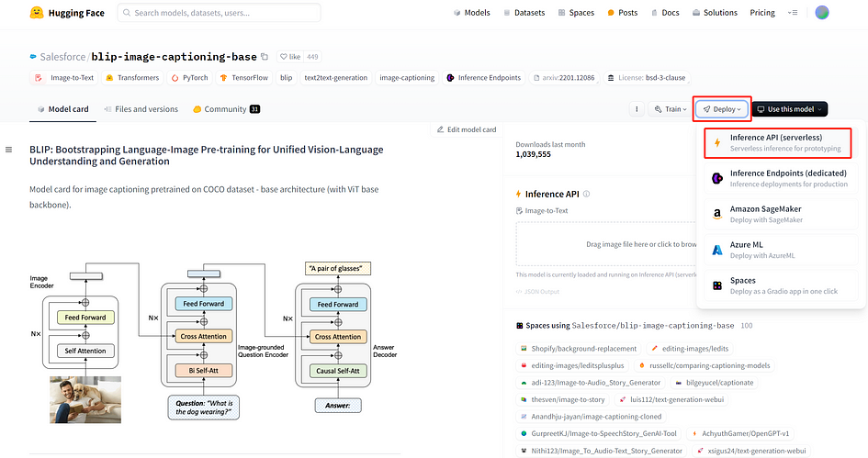Viewport: 868px width, 458px height.
Task: Open adi-123/Image-to-Audio_Story_Generator space
Action: [x=590, y=383]
